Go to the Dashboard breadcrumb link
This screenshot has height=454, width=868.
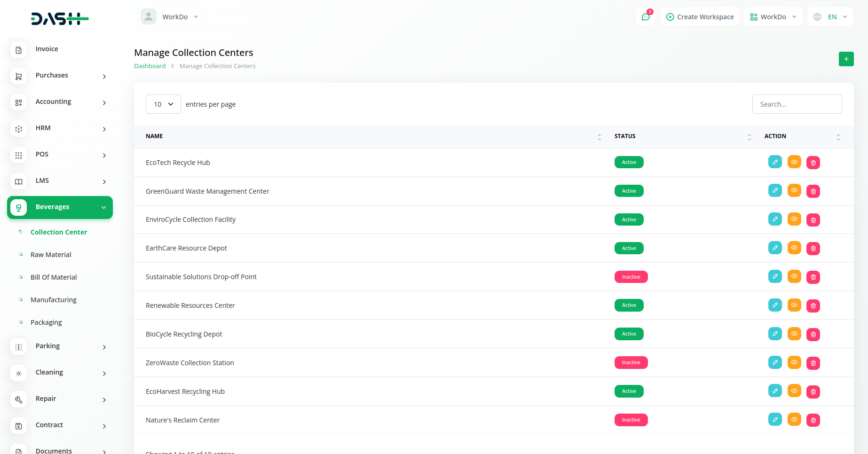[150, 66]
